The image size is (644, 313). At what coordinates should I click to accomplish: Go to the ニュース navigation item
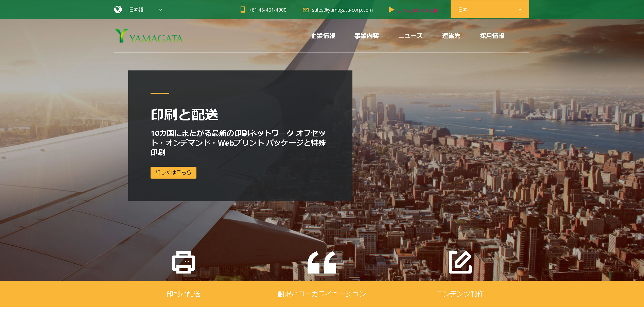(410, 36)
